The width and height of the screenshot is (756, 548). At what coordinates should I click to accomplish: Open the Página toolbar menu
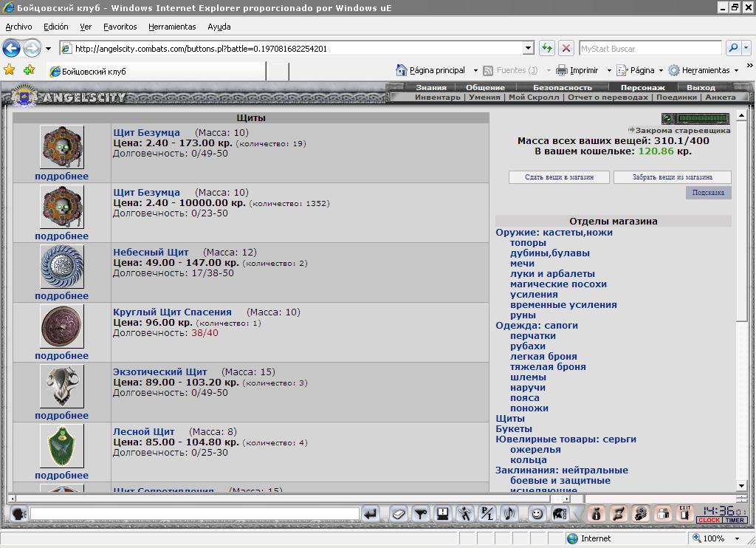[x=640, y=70]
